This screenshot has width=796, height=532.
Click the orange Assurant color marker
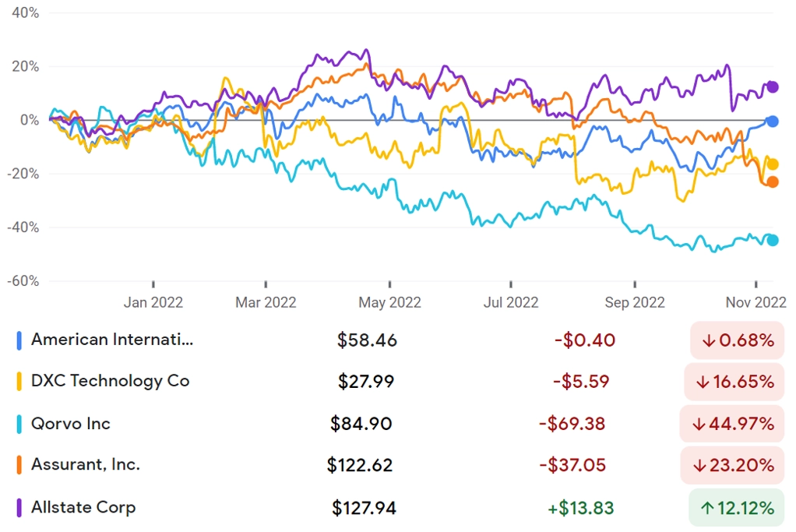point(19,465)
